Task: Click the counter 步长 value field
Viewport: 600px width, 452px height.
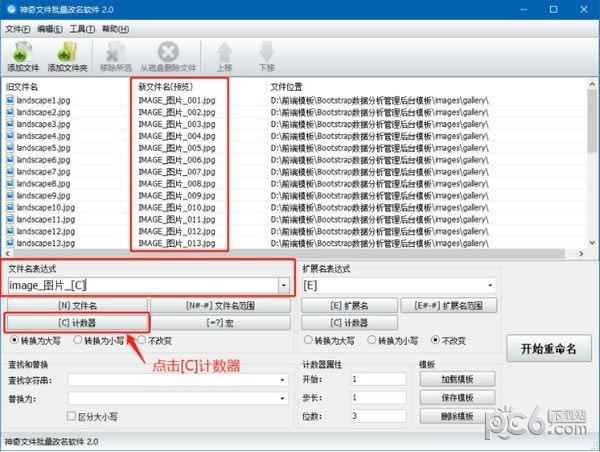Action: tap(378, 398)
